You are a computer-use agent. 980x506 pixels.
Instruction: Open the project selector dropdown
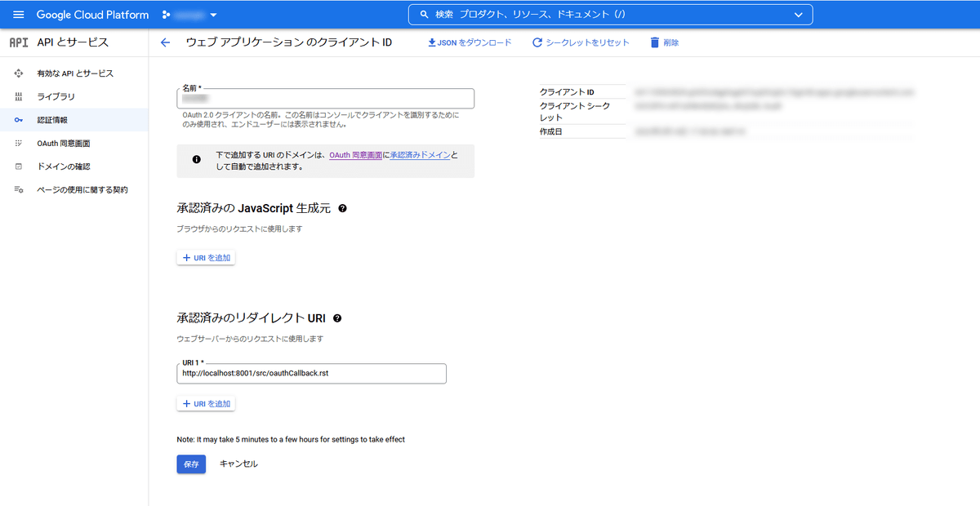pyautogui.click(x=189, y=15)
